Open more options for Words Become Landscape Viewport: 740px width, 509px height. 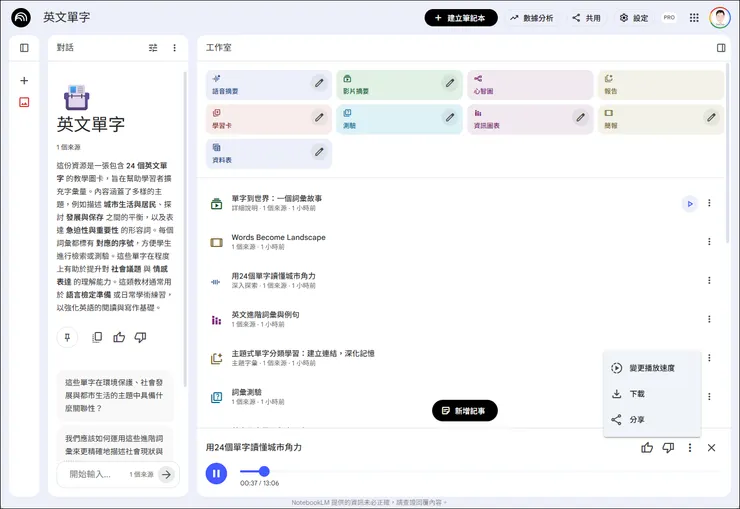(x=709, y=242)
